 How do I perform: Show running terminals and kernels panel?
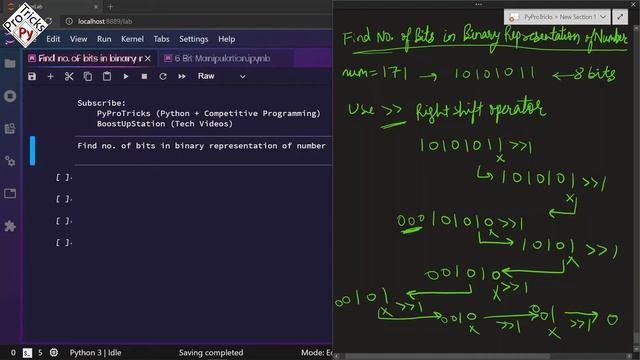pos(10,96)
